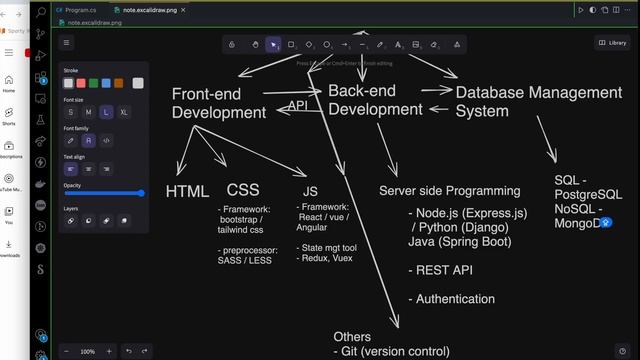The height and width of the screenshot is (360, 640).
Task: Set font size to Large
Action: 106,112
